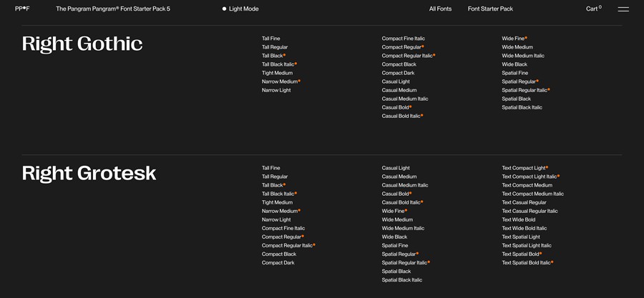Choose Tall Regular under Right Gothic
Viewport: 644px width, 298px height.
coord(275,47)
